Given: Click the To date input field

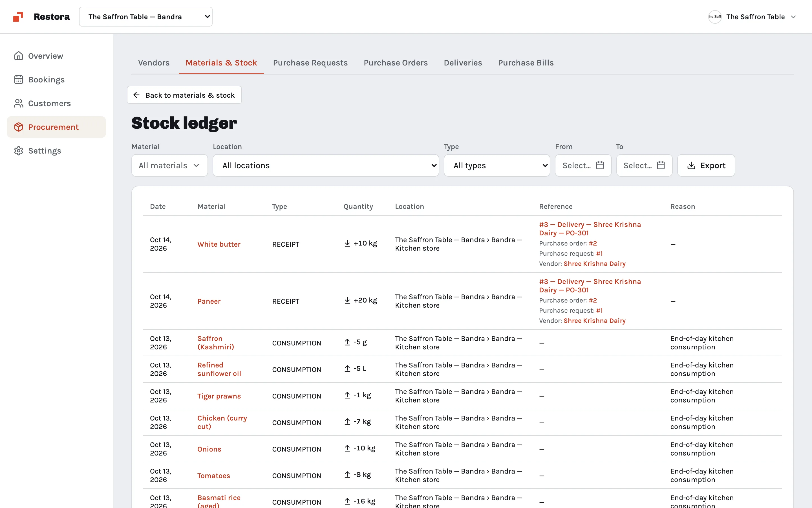Looking at the screenshot, I should (x=644, y=165).
